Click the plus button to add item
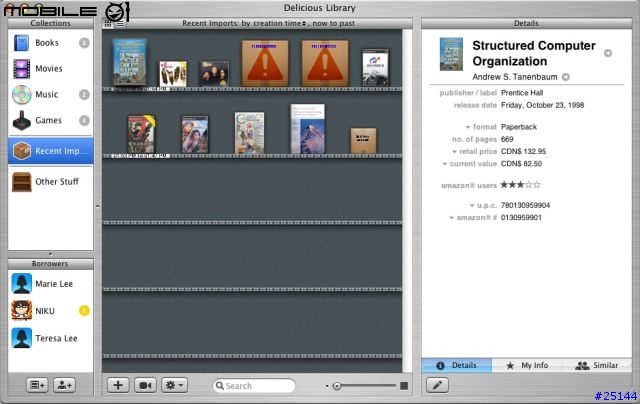640x404 pixels. [118, 385]
